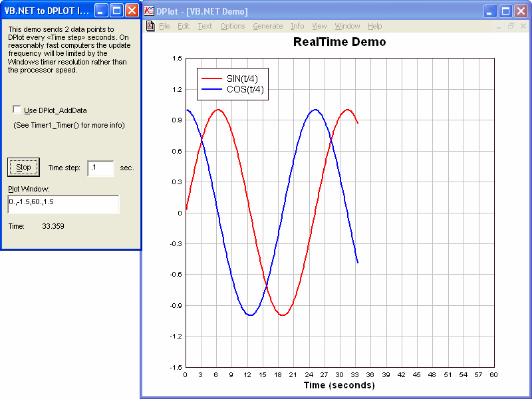Open the Edit menu
The height and width of the screenshot is (399, 532).
pos(184,27)
